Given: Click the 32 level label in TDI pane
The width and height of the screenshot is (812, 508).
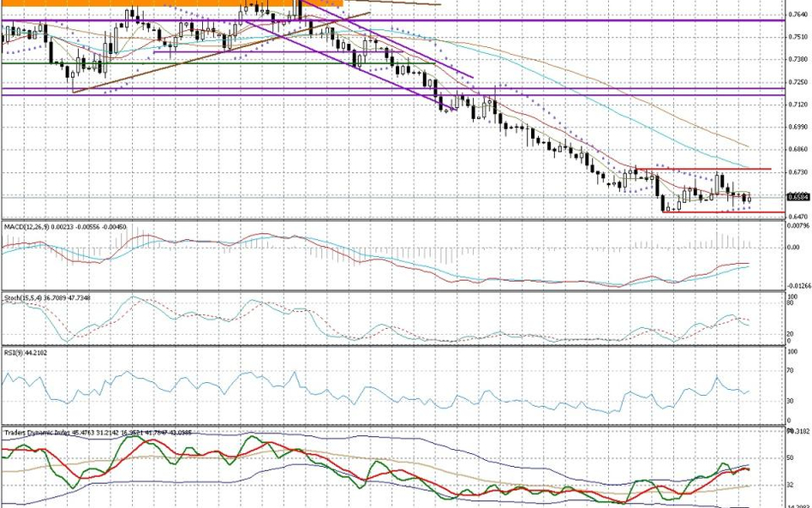Looking at the screenshot, I should pyautogui.click(x=791, y=485).
